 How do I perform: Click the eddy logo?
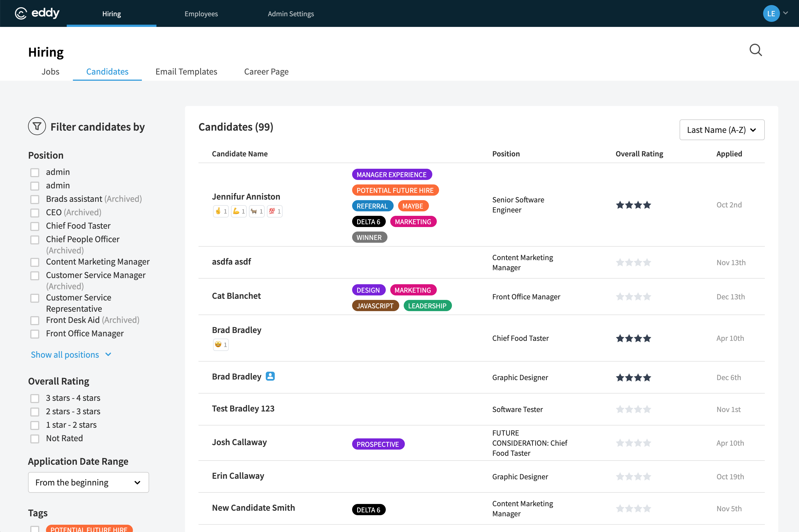click(37, 13)
